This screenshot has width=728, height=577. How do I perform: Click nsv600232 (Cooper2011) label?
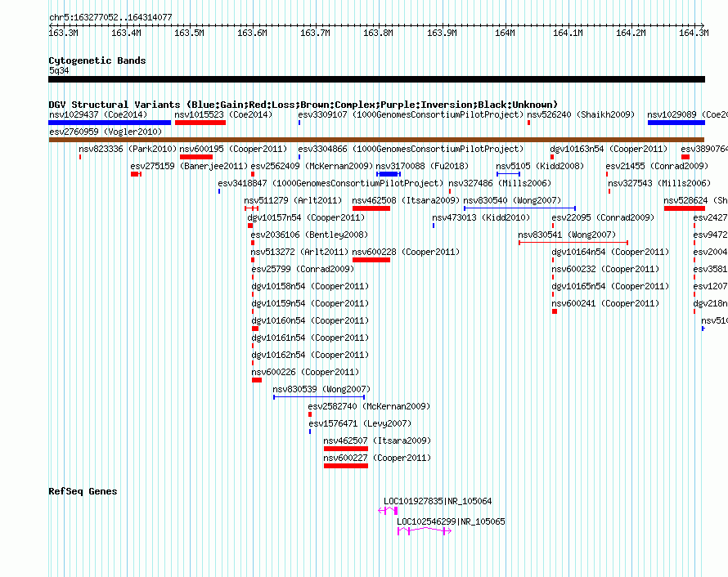click(x=605, y=269)
